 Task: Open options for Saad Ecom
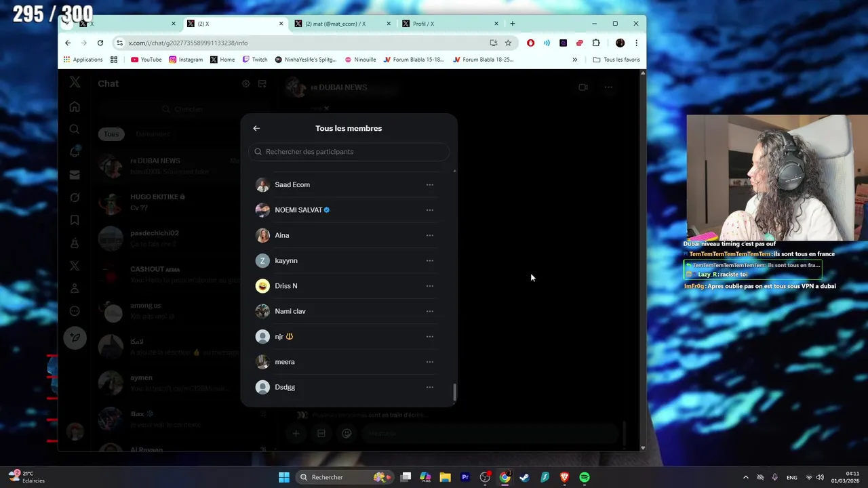429,184
